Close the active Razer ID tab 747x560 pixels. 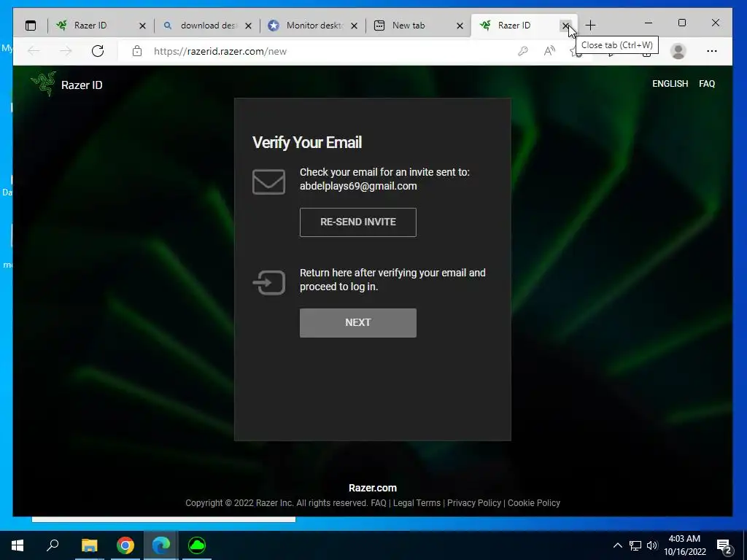coord(565,26)
